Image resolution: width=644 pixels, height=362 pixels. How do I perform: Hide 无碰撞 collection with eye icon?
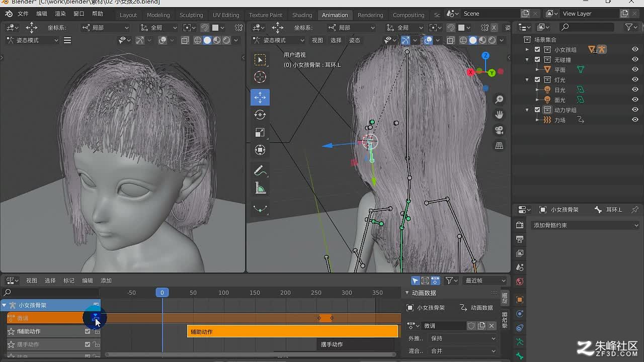(x=635, y=60)
